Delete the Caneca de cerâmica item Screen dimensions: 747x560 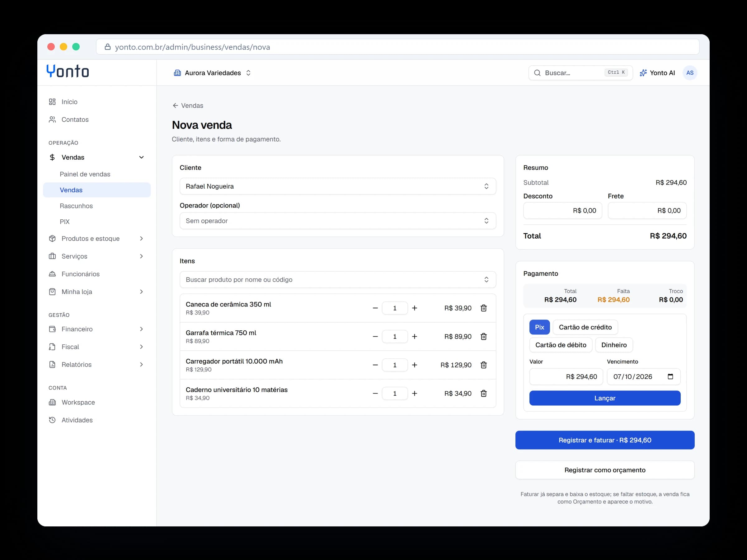pos(484,308)
